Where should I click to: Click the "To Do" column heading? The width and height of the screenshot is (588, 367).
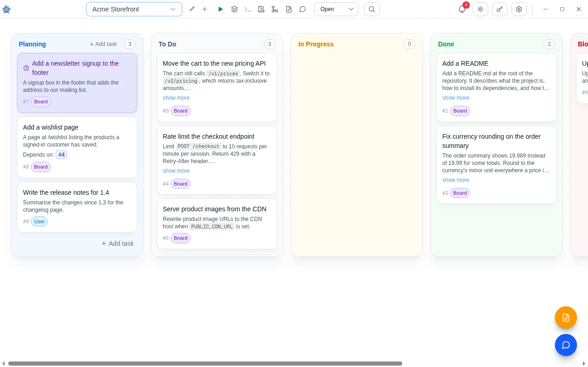pos(167,44)
